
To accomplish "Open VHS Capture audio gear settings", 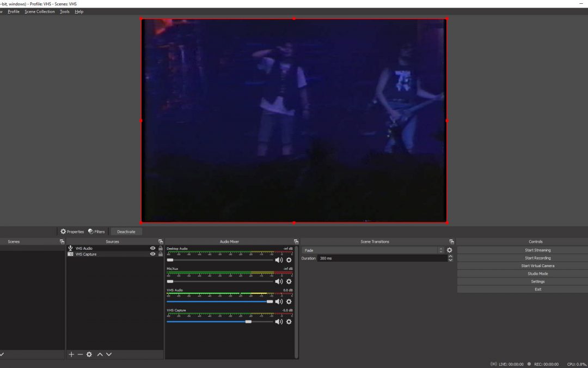I will [x=289, y=322].
